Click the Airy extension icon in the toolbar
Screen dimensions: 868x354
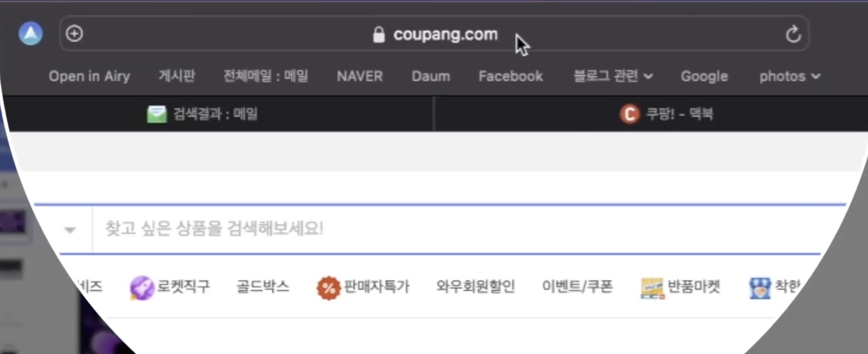[x=31, y=34]
